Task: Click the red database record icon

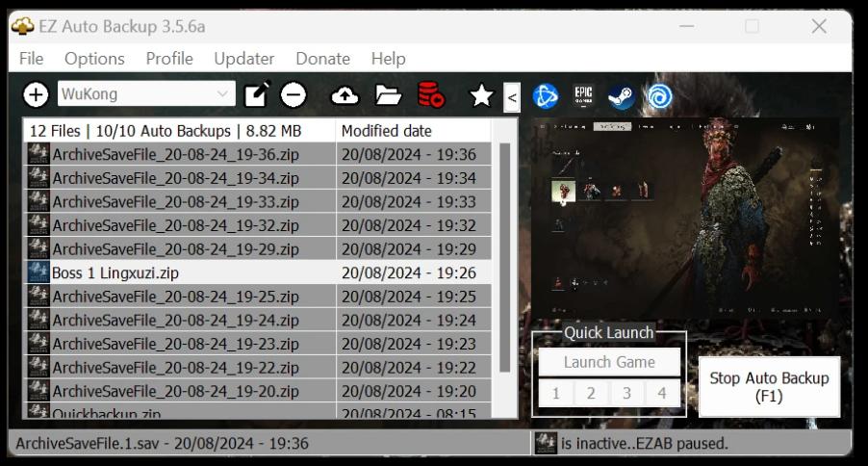Action: [x=431, y=94]
